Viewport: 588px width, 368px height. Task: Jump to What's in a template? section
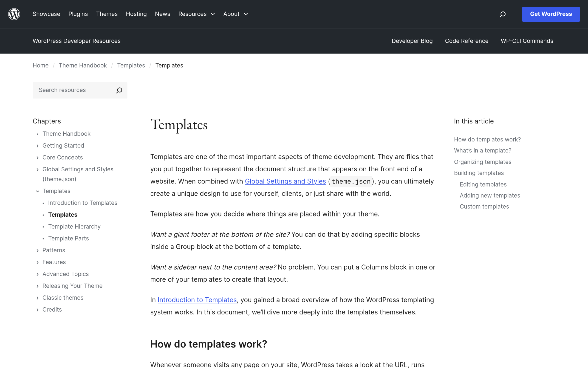click(483, 151)
